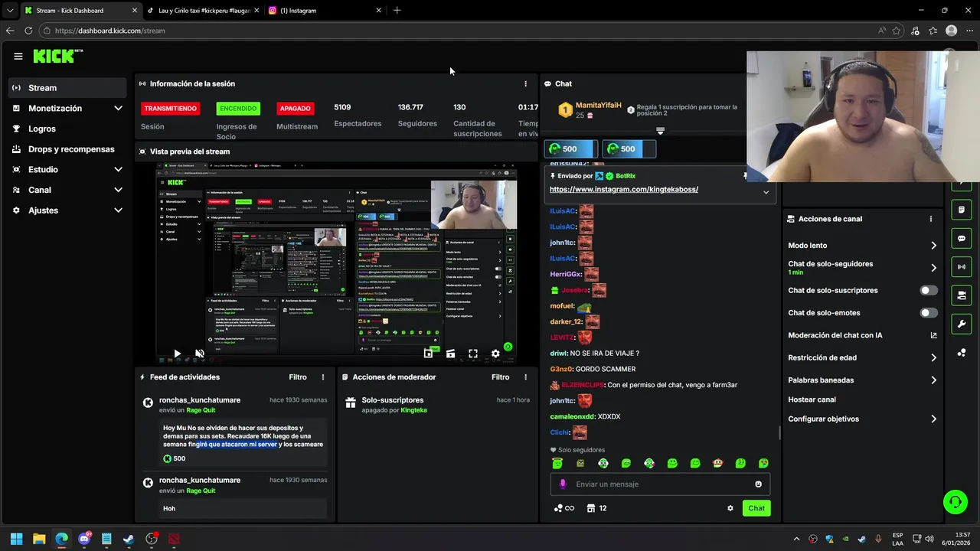Open the shop icon showing 12
The width and height of the screenshot is (980, 551).
pyautogui.click(x=596, y=508)
